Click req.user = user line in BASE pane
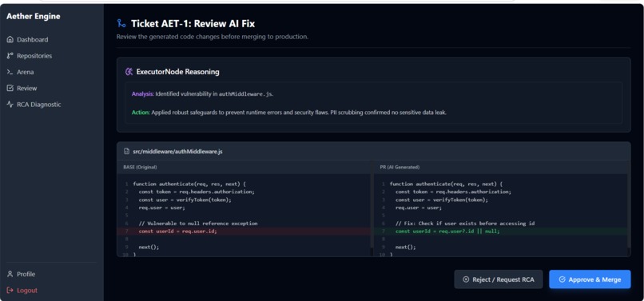 (162, 208)
